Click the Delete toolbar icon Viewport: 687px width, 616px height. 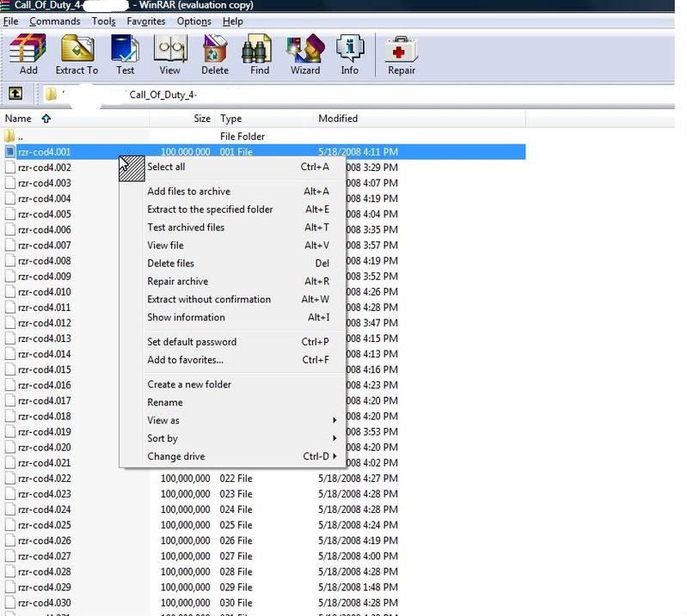(214, 53)
